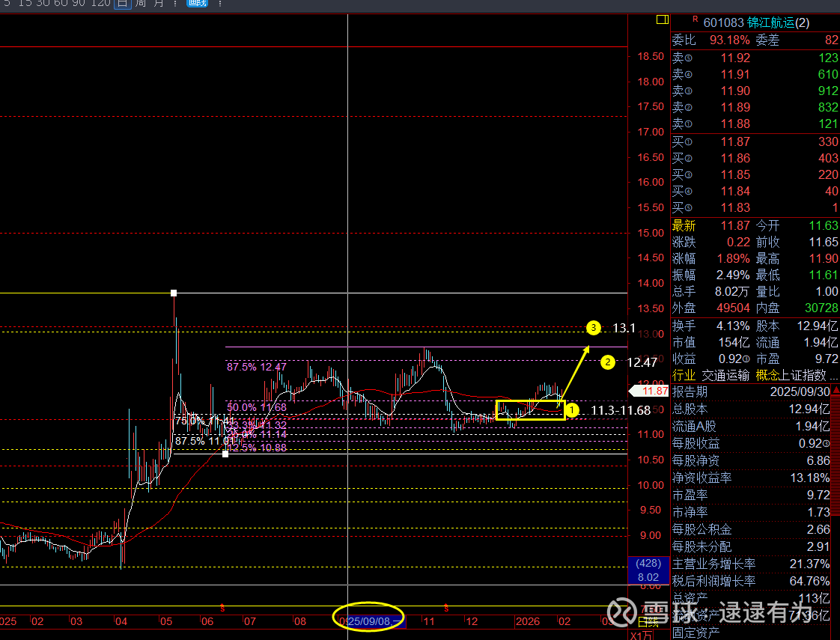Click Fibonacci label 50.0% 11.68
Image resolution: width=840 pixels, height=640 pixels.
tap(257, 407)
